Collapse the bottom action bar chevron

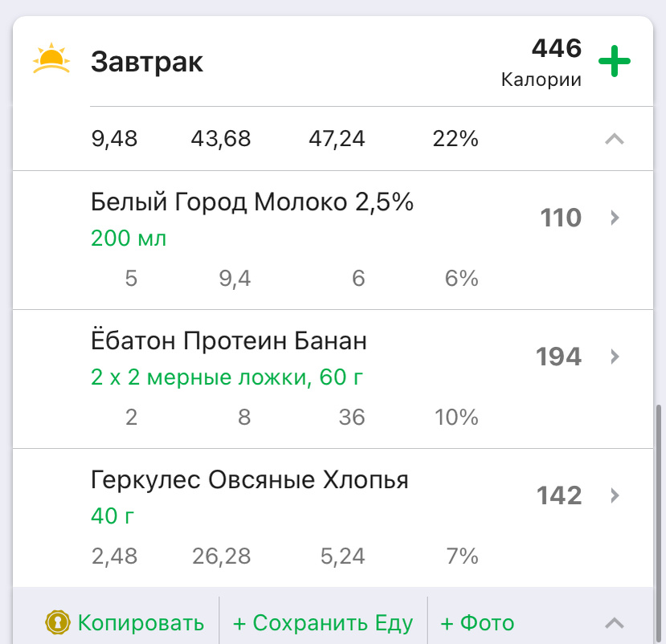pyautogui.click(x=615, y=622)
